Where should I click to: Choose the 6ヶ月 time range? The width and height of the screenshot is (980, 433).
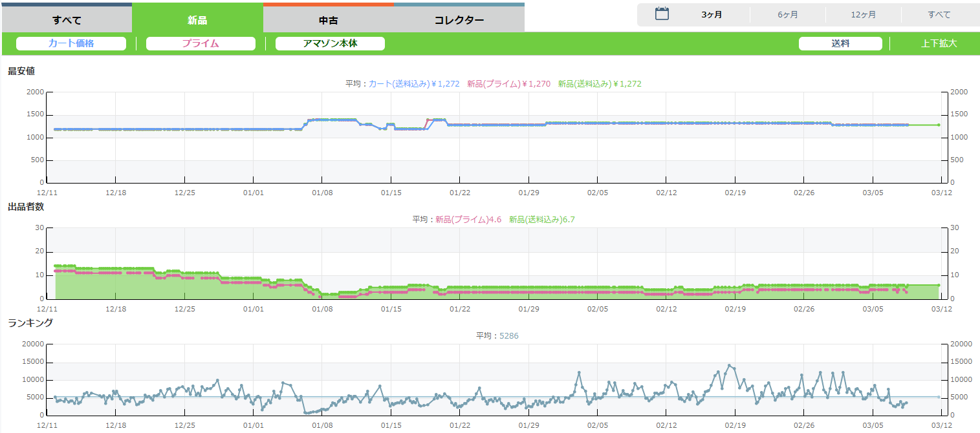click(x=787, y=15)
